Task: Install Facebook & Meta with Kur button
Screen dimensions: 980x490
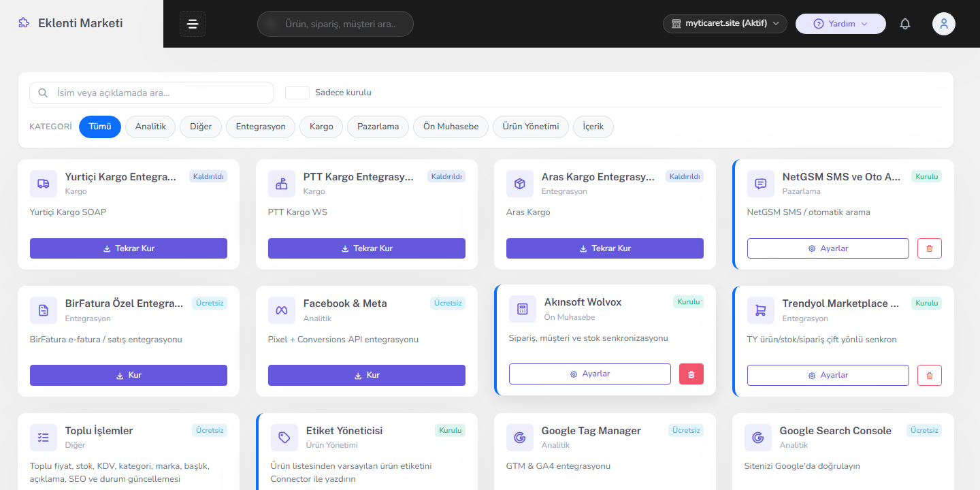Action: [x=367, y=375]
